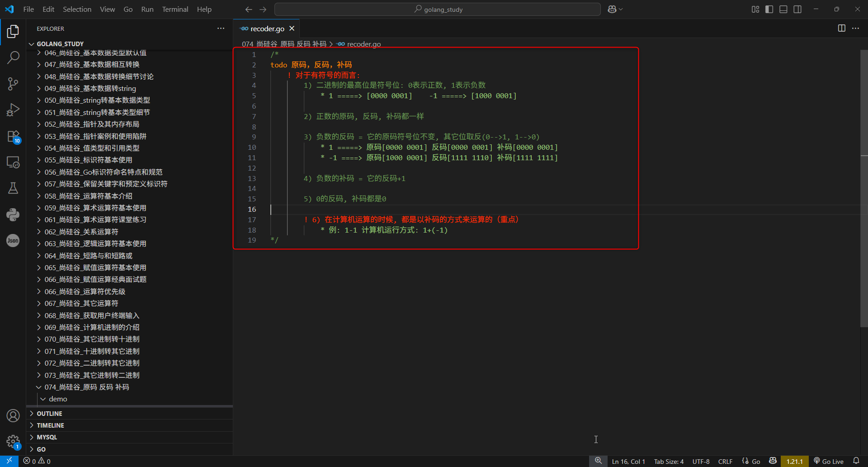
Task: Click Go version 1.21.1 indicator
Action: 794,461
